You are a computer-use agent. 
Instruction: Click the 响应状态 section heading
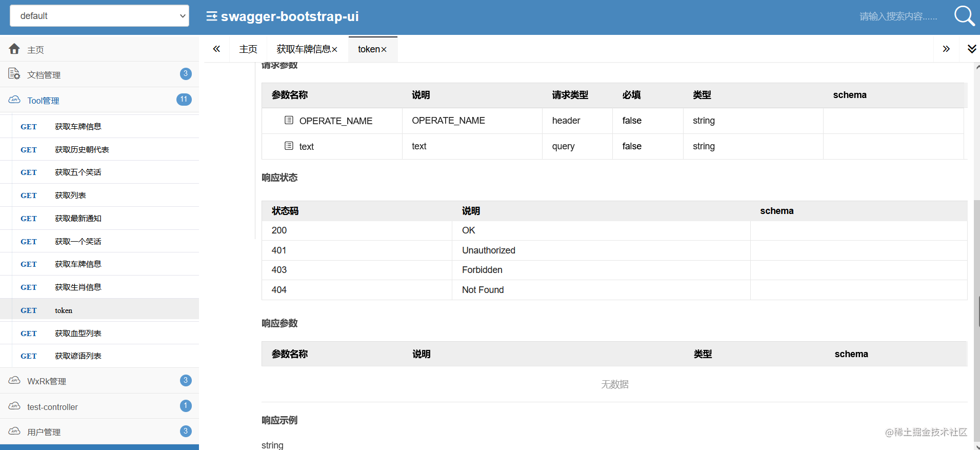click(279, 178)
